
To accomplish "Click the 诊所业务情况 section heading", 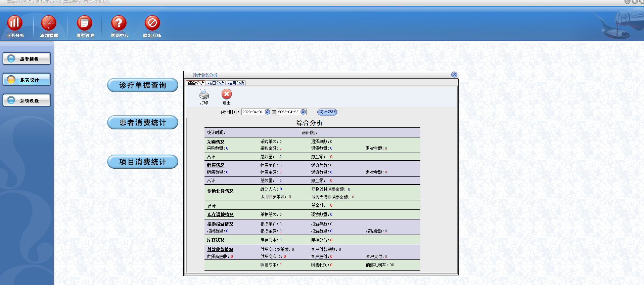I will click(x=220, y=191).
